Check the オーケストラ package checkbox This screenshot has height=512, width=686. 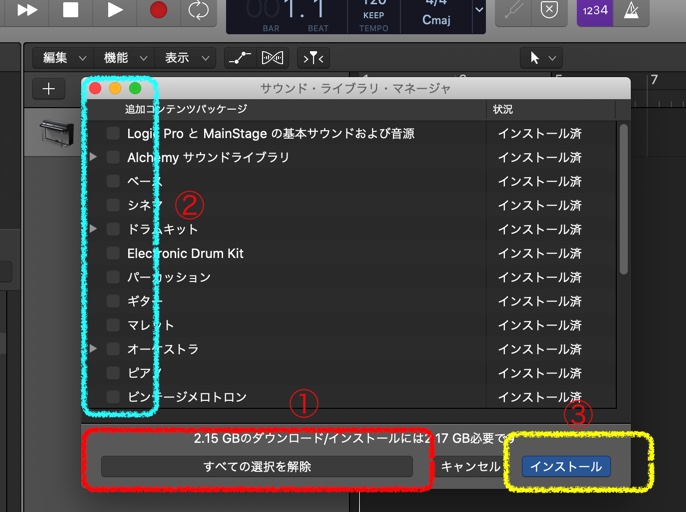coord(113,349)
